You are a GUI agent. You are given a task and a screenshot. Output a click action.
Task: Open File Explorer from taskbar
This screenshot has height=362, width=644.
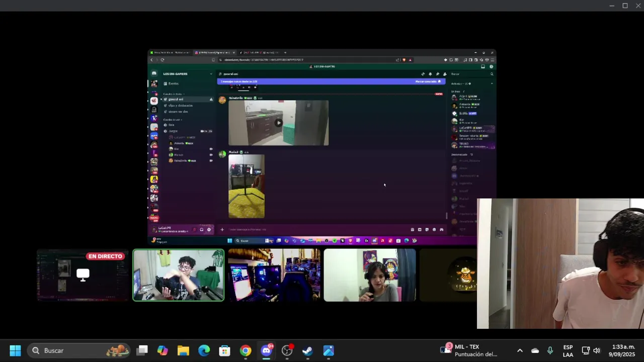click(x=183, y=350)
